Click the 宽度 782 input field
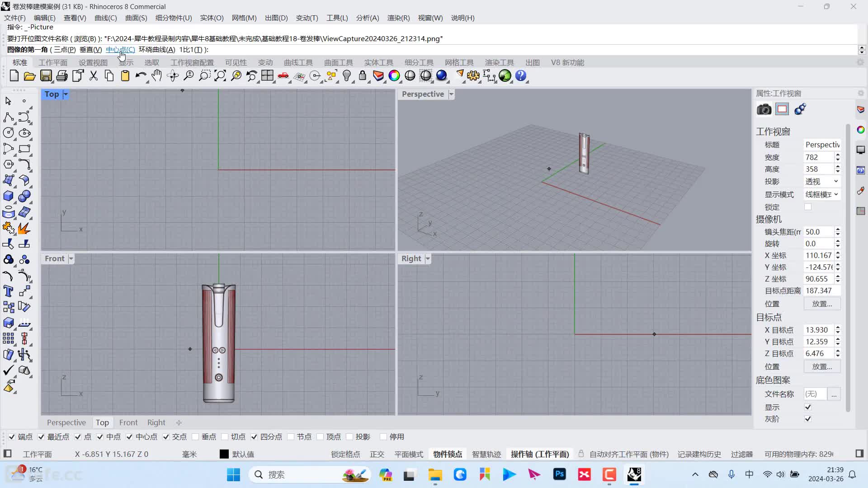Screen dimensions: 868x488 (819, 157)
